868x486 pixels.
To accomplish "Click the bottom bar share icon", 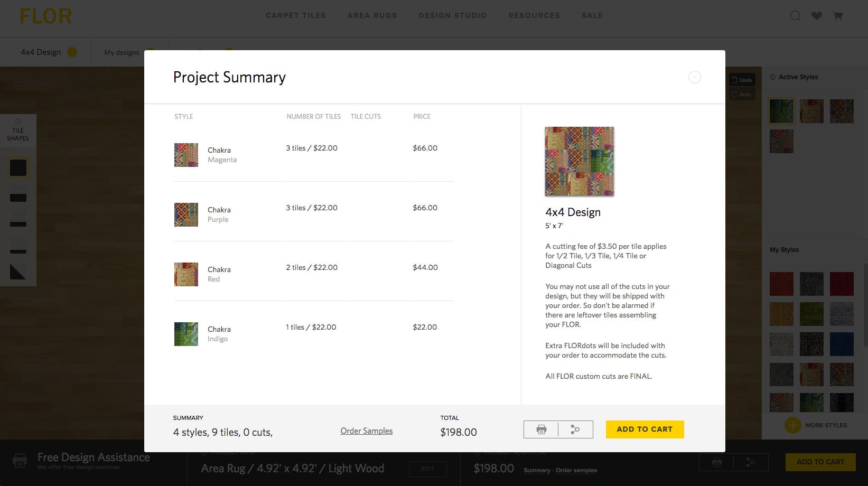I will 751,462.
